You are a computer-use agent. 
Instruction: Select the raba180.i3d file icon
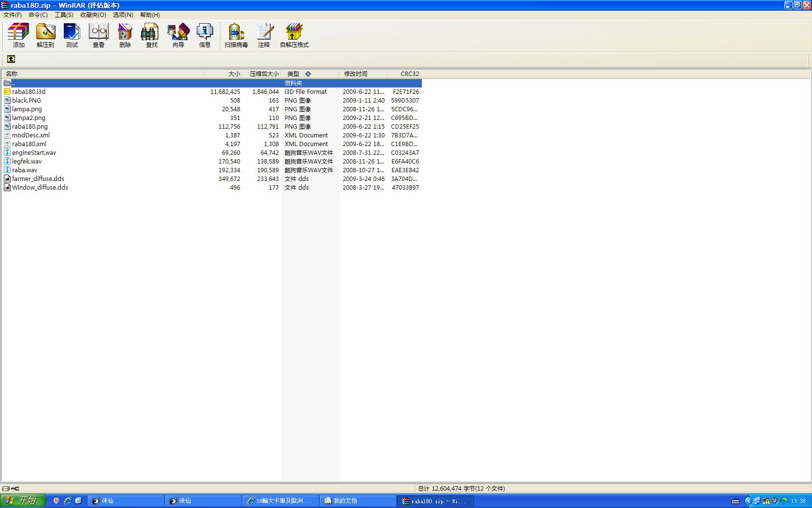pyautogui.click(x=7, y=92)
